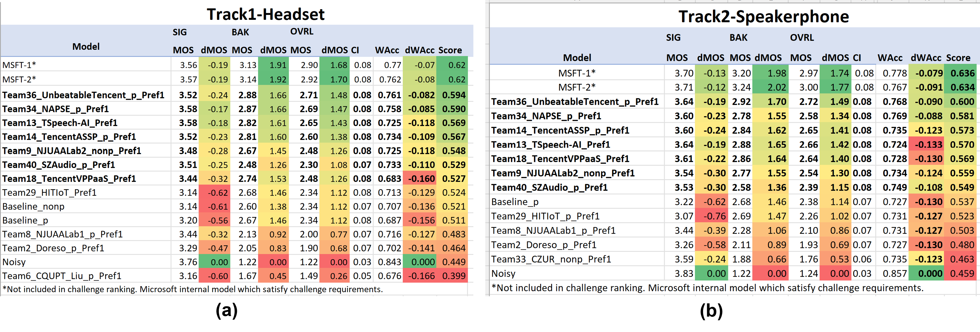Select Baseline_nonp row label
Image resolution: width=980 pixels, height=332 pixels.
(33, 206)
